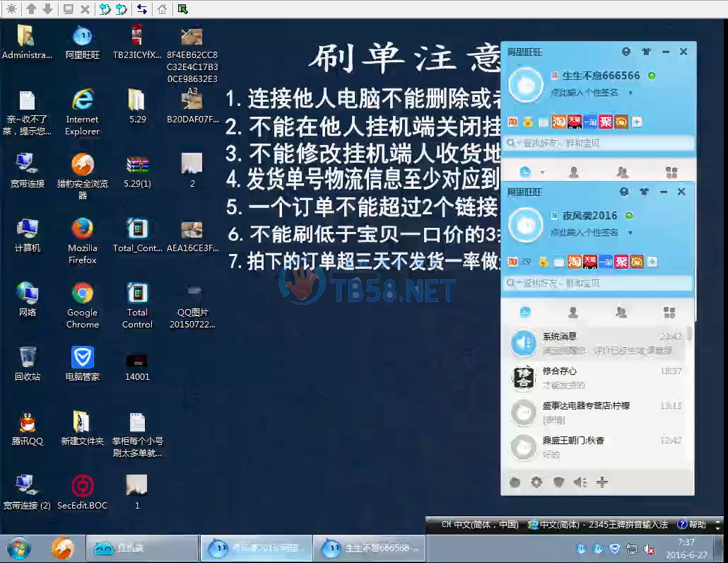Select the 5.29(1) archive icon
Screen dimensions: 728x563
point(137,171)
